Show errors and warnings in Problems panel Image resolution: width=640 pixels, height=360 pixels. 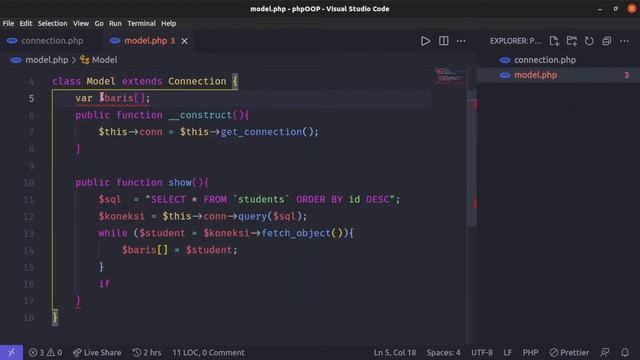pyautogui.click(x=45, y=352)
